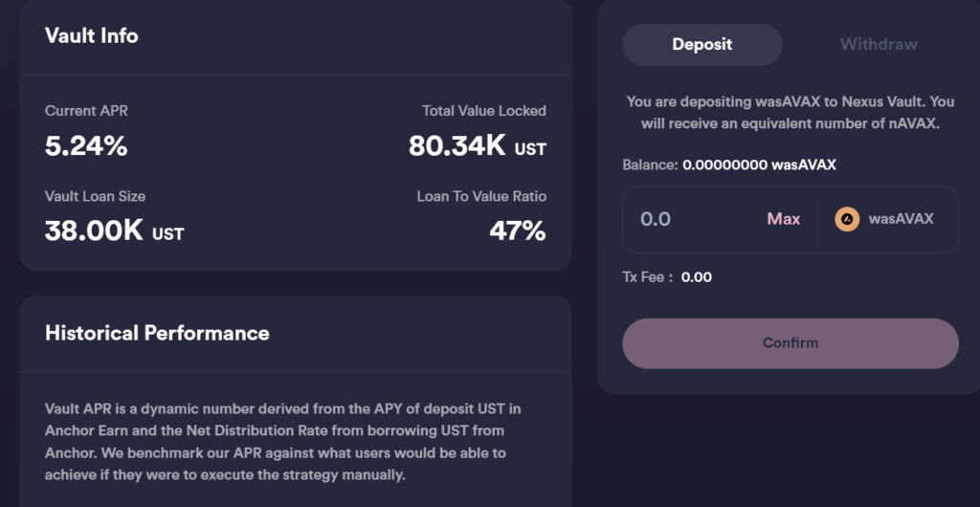Click the Historical Performance heading

157,333
